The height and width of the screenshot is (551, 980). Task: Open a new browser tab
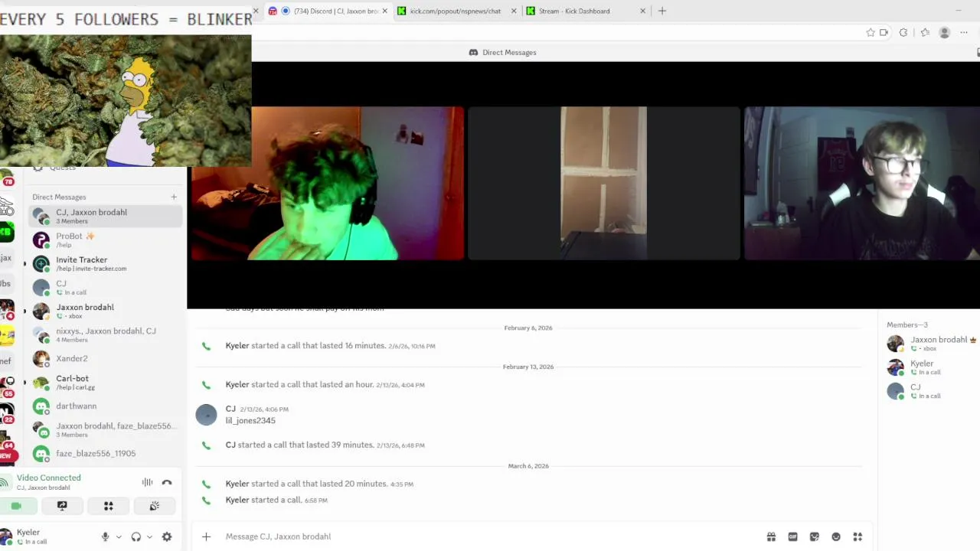point(662,11)
